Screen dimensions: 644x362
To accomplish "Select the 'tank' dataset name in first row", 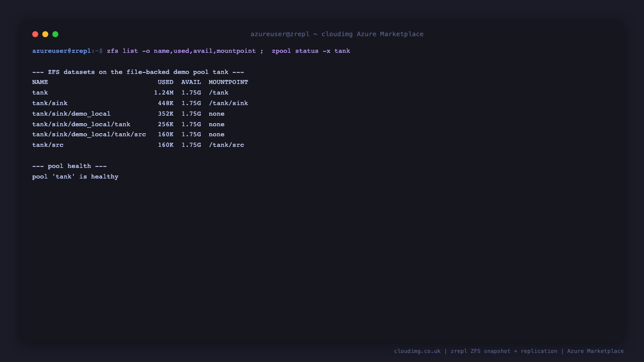I will point(40,93).
